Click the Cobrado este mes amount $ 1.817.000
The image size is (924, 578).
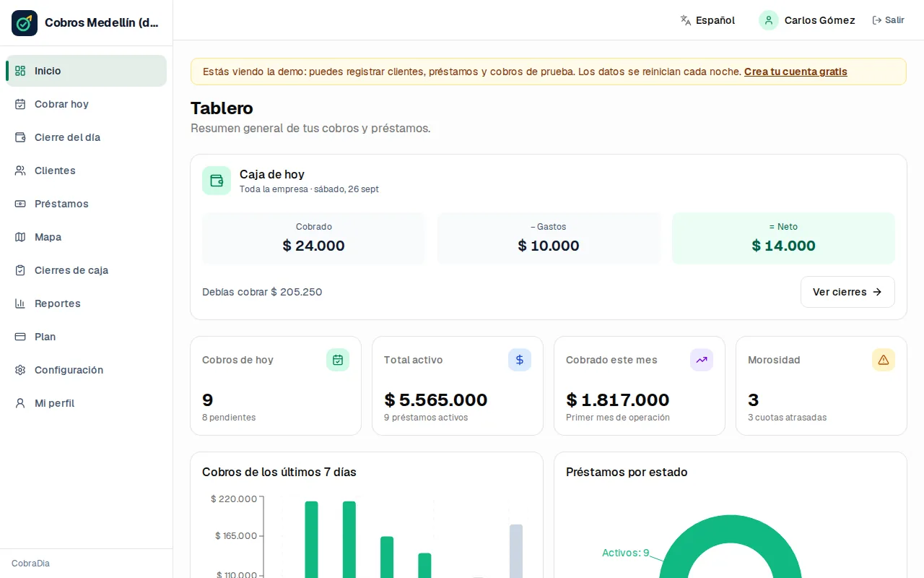pos(618,400)
